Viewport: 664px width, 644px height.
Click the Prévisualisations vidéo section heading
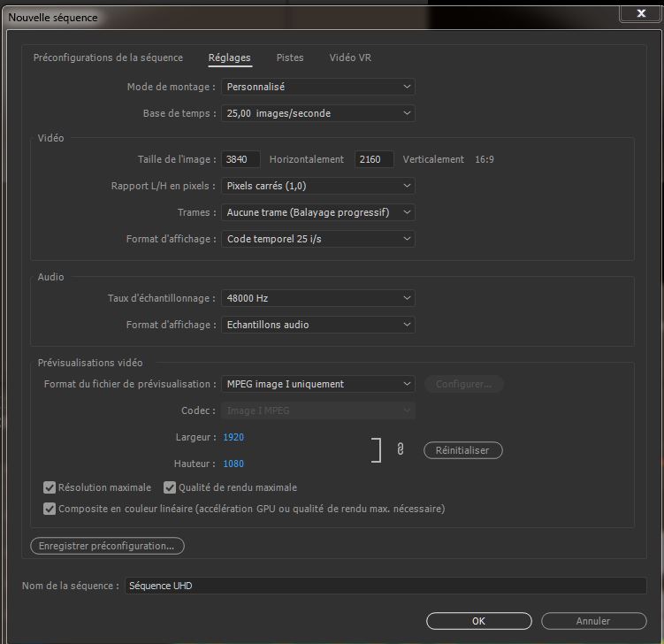[90, 363]
